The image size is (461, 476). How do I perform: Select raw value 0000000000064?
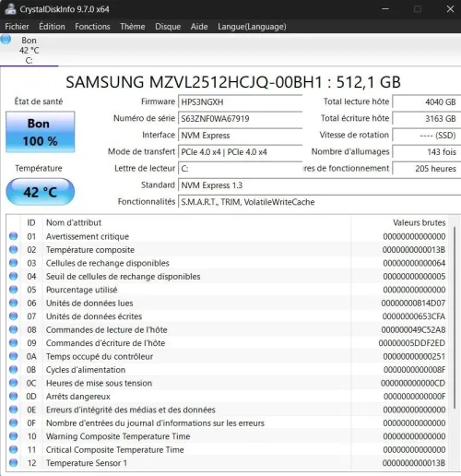click(x=414, y=263)
